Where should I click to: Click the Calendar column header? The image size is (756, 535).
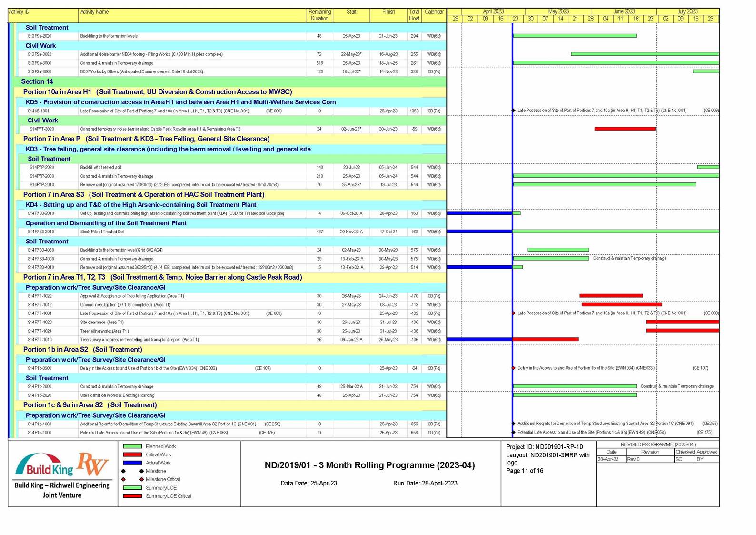[434, 15]
